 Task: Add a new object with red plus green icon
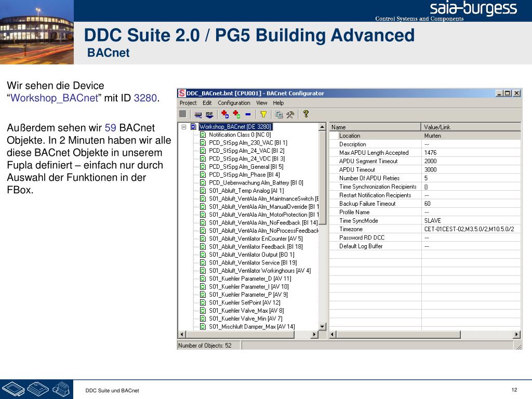(x=236, y=114)
